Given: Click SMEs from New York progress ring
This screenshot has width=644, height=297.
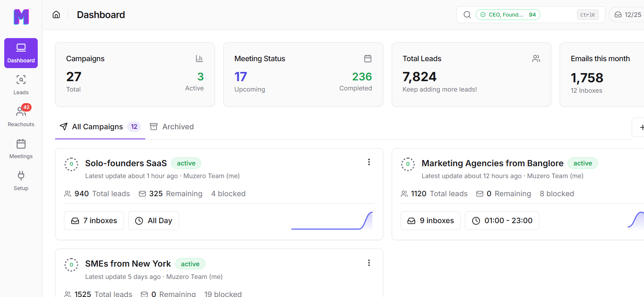Looking at the screenshot, I should (x=71, y=265).
